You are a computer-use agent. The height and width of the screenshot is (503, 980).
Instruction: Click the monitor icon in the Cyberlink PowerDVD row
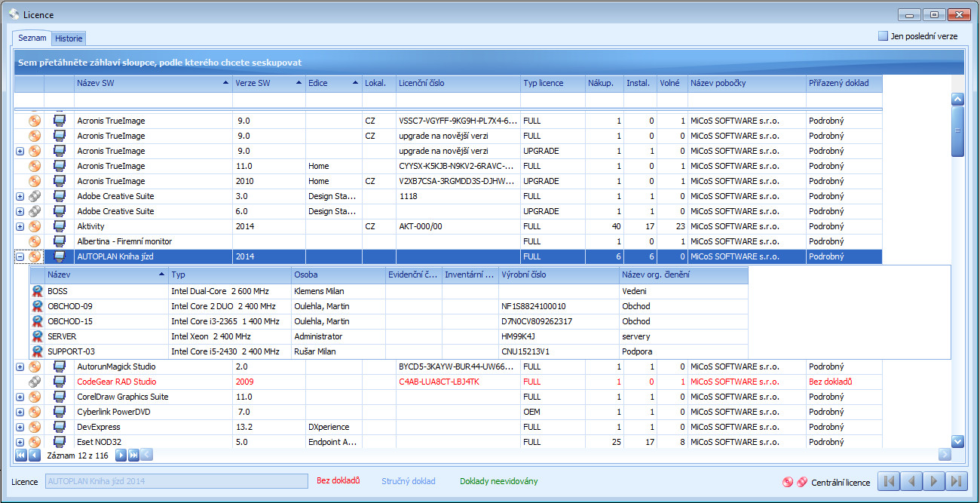coord(60,412)
